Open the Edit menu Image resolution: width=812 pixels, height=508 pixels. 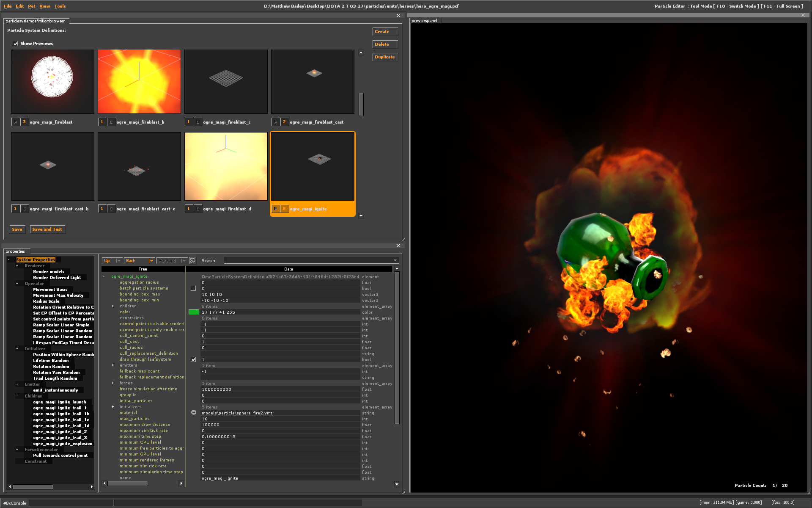[x=20, y=6]
